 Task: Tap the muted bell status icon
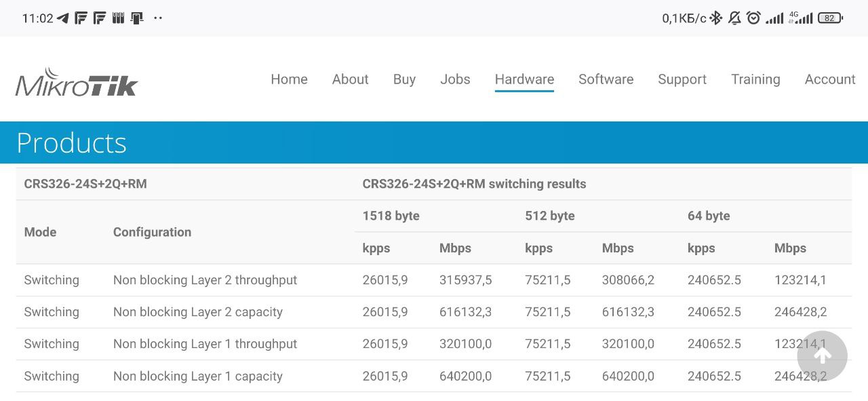click(x=734, y=18)
